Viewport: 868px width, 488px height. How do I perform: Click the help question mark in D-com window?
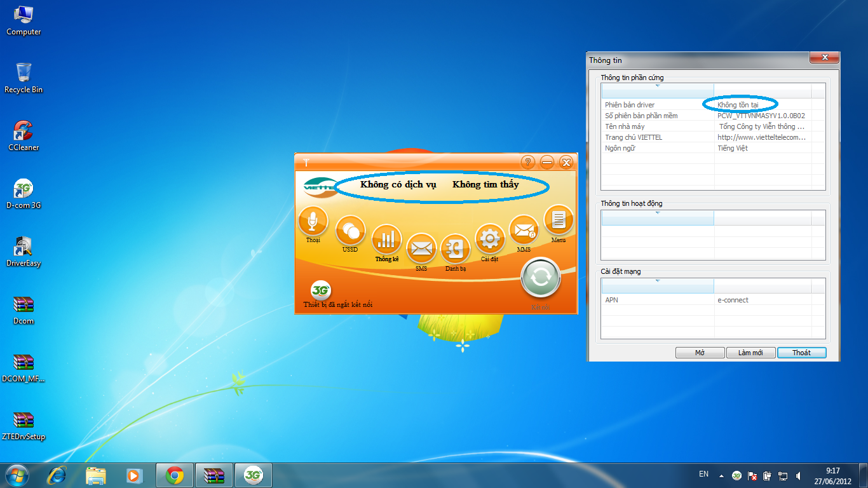click(528, 163)
